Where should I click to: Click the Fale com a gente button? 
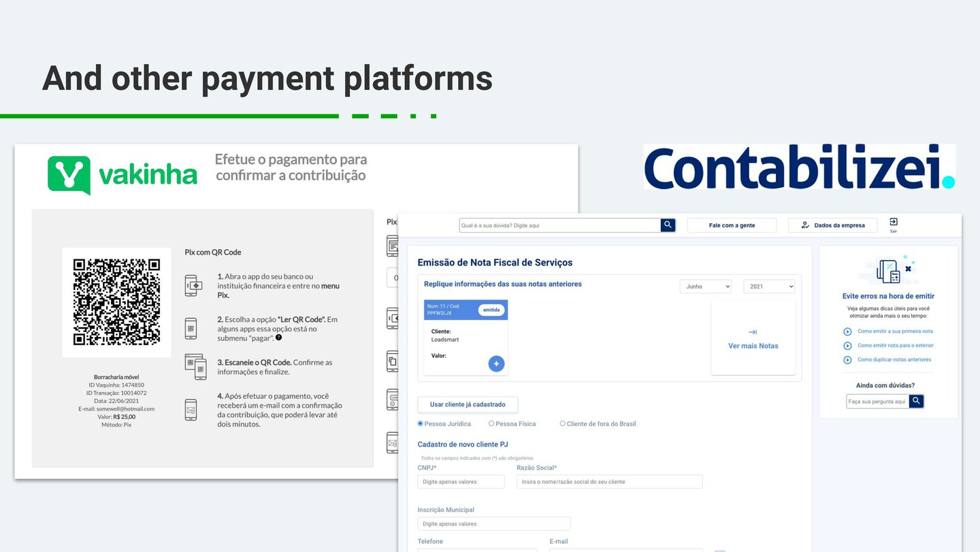point(732,225)
